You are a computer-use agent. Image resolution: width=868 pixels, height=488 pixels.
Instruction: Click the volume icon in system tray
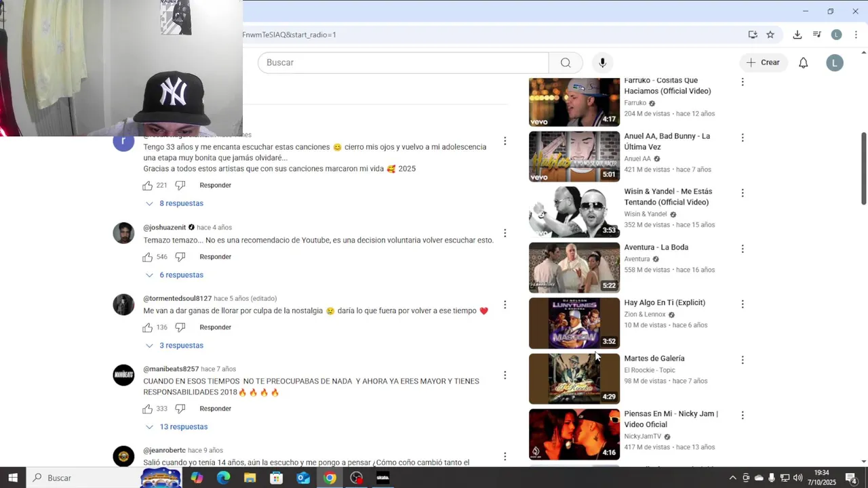pyautogui.click(x=797, y=478)
